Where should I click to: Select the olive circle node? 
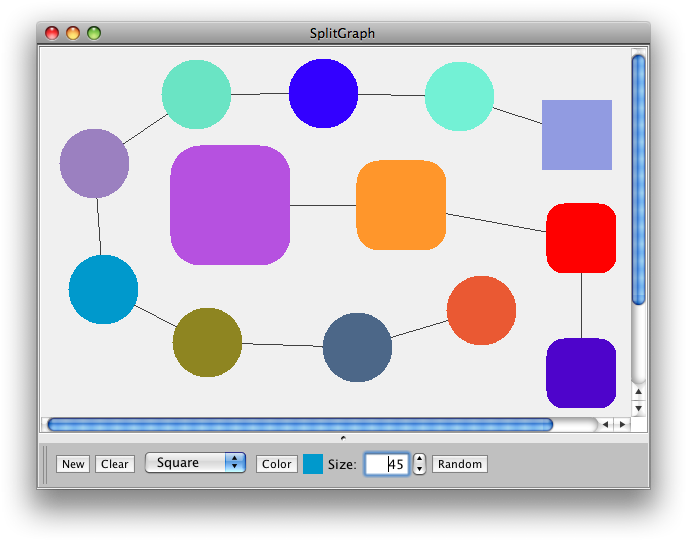pos(207,342)
